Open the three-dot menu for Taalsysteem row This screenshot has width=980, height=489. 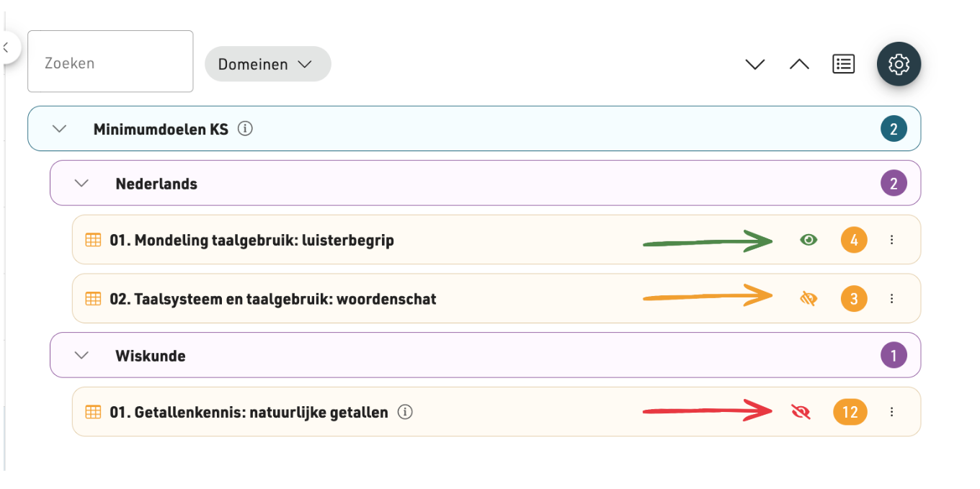tap(891, 298)
